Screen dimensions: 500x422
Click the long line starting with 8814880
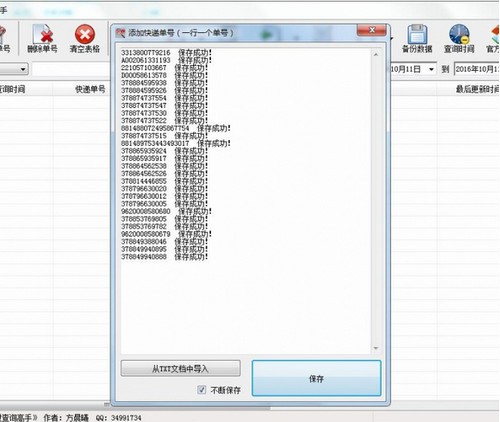click(x=176, y=128)
